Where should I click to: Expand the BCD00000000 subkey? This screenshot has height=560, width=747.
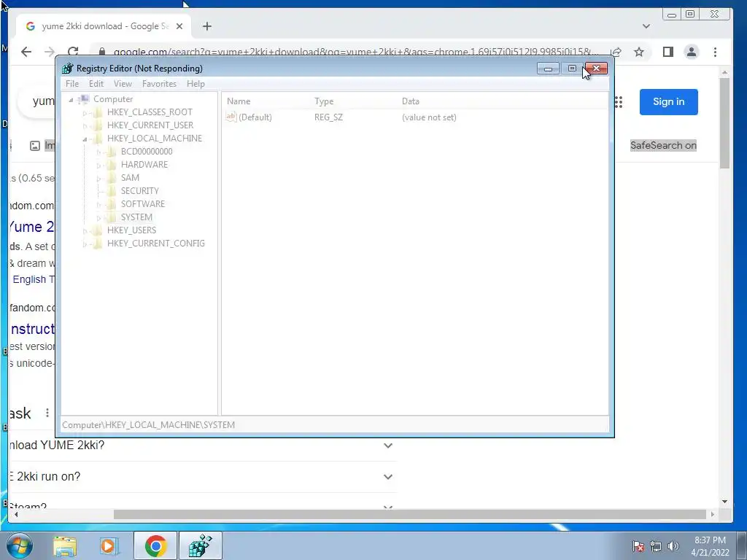pos(98,152)
